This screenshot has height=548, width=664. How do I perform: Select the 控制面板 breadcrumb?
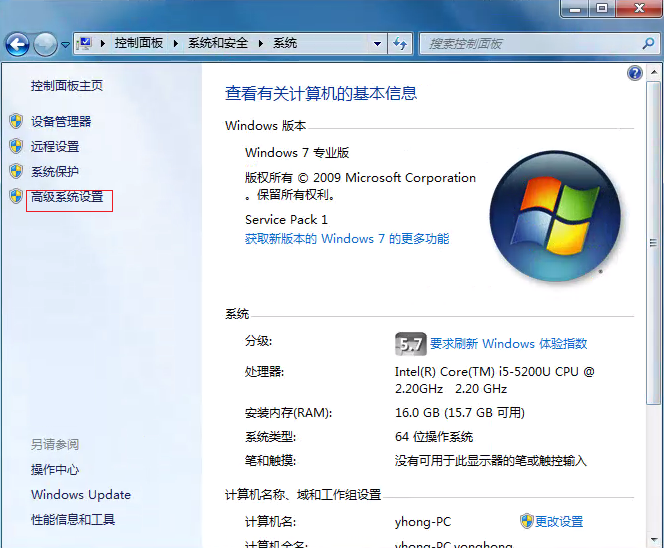pyautogui.click(x=139, y=43)
